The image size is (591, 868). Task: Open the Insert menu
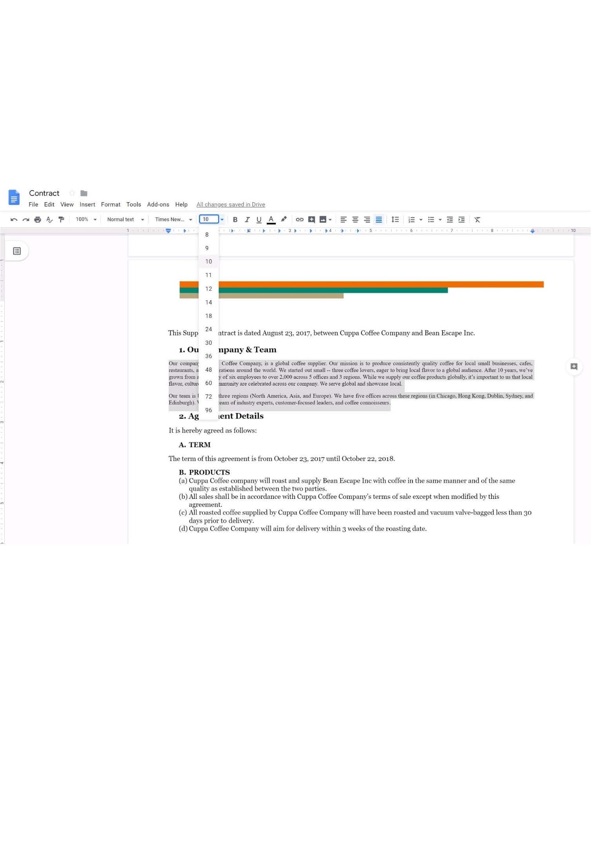click(87, 204)
